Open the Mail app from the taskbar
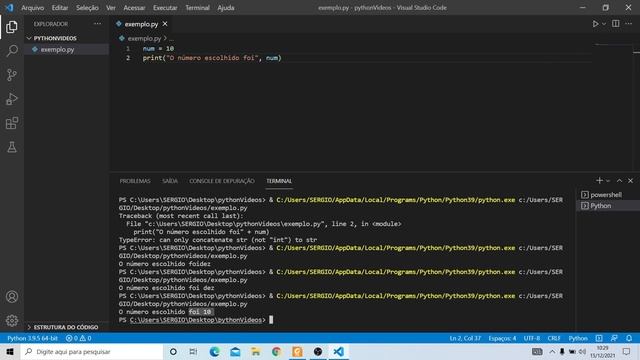The image size is (640, 360). tap(235, 351)
